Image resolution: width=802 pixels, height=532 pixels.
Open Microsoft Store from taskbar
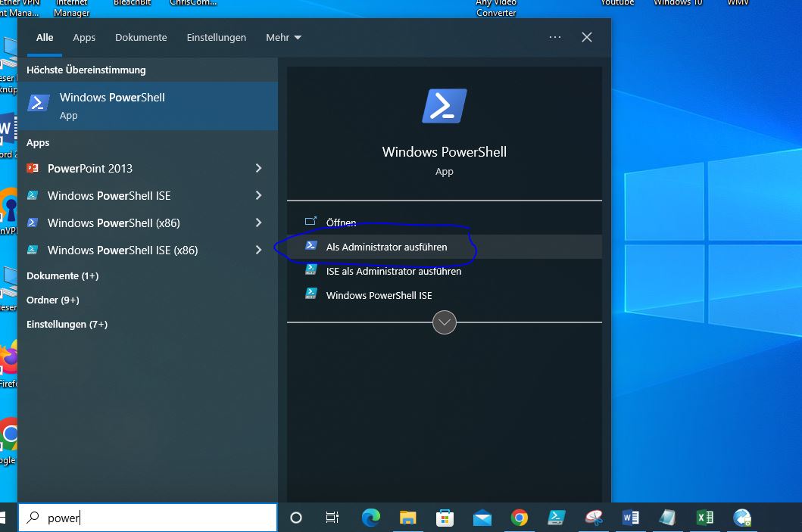tap(445, 518)
